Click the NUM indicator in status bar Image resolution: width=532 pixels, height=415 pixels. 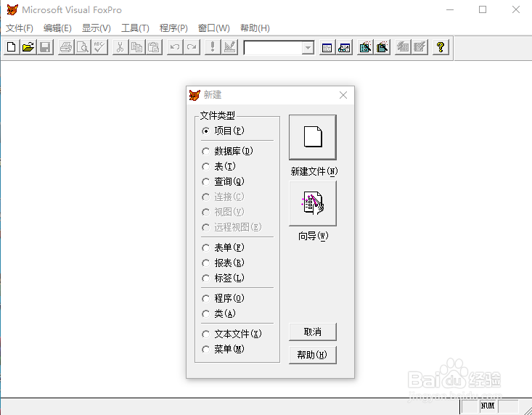click(x=488, y=406)
